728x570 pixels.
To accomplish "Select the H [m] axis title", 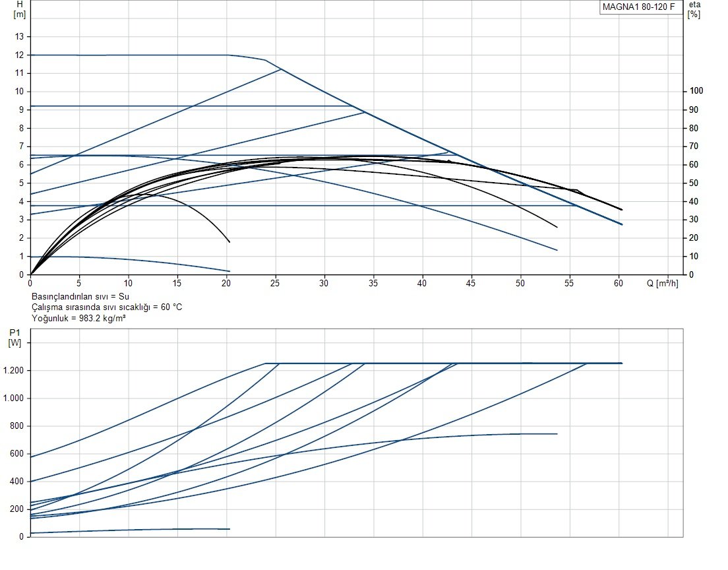I will click(x=20, y=9).
